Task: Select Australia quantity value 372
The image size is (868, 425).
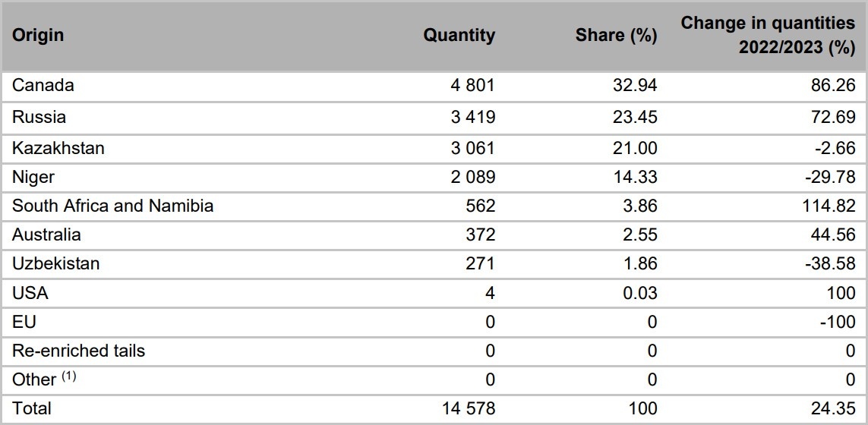Action: (480, 235)
